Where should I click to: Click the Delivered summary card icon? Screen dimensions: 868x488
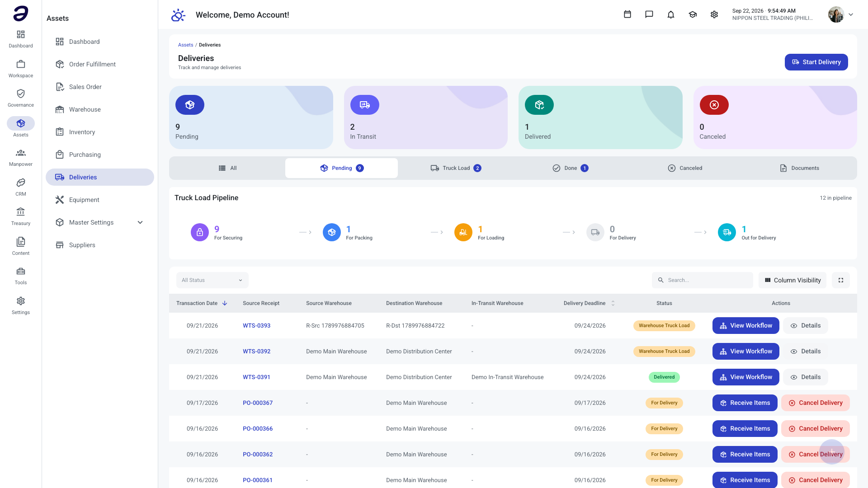539,105
